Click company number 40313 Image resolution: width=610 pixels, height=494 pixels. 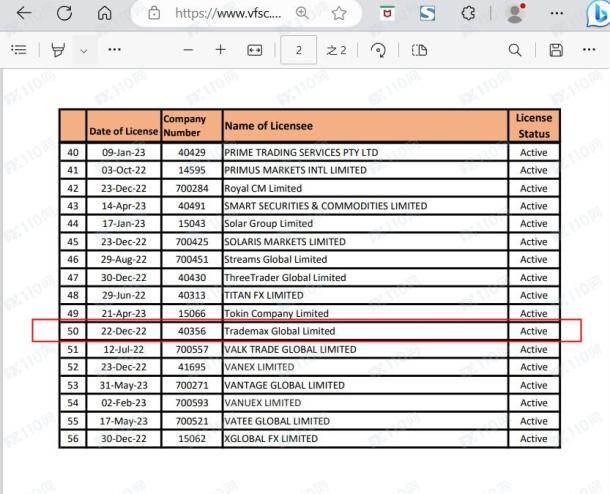[x=192, y=295]
